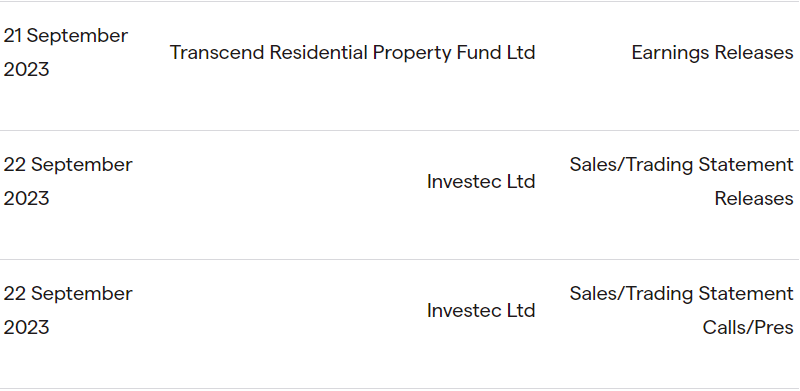Image resolution: width=800 pixels, height=391 pixels.
Task: Click Transcend Residential Property Fund Ltd company name
Action: coord(353,53)
